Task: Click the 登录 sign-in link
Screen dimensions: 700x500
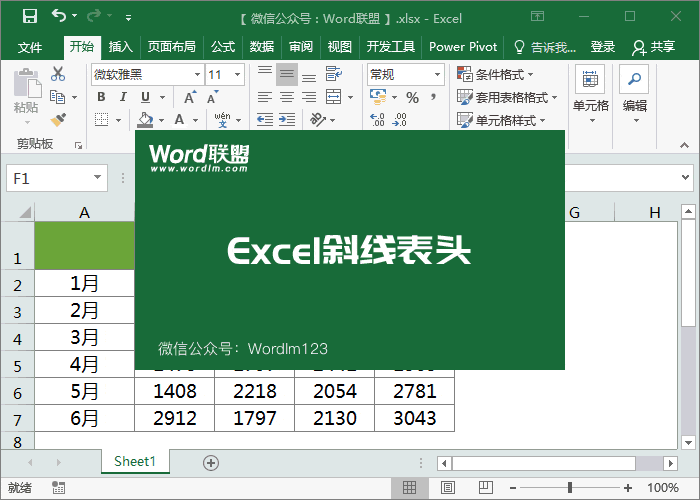Action: click(x=603, y=47)
